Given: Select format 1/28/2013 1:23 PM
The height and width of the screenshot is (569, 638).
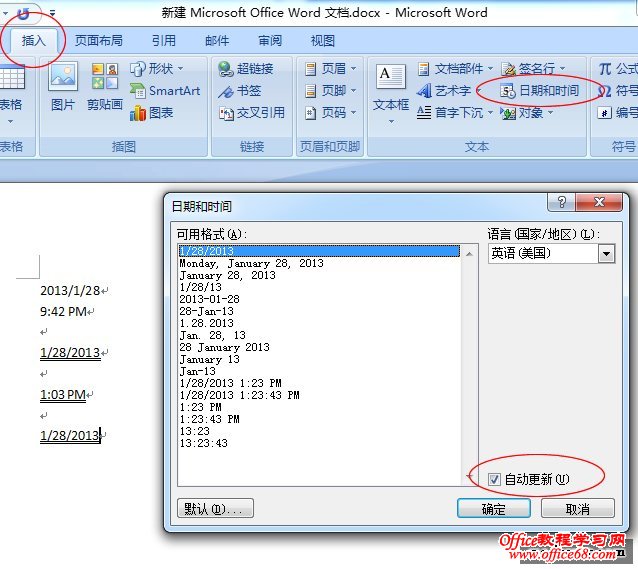Looking at the screenshot, I should (319, 383).
